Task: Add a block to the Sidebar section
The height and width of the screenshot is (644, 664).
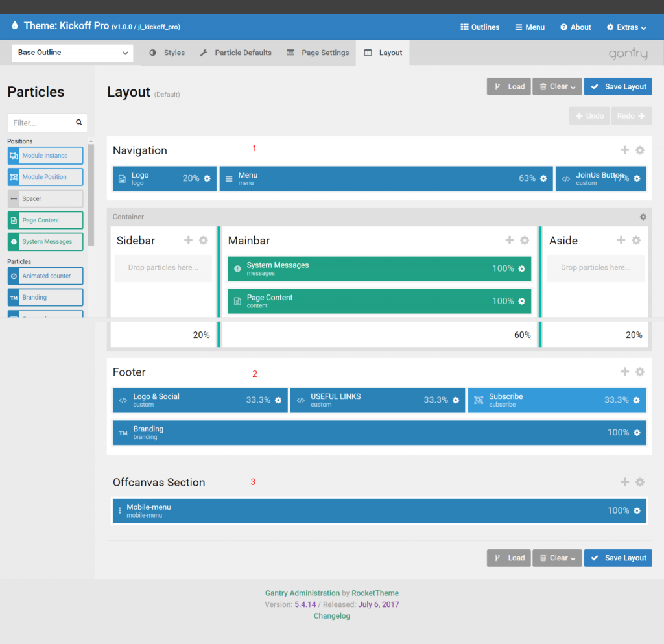Action: point(189,240)
